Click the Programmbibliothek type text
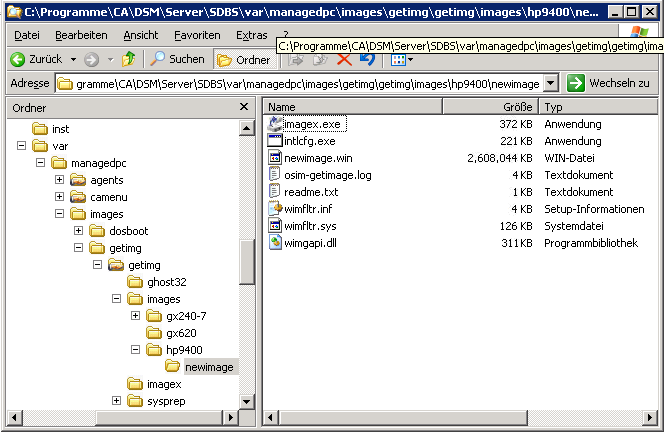Image resolution: width=664 pixels, height=432 pixels. coord(591,243)
